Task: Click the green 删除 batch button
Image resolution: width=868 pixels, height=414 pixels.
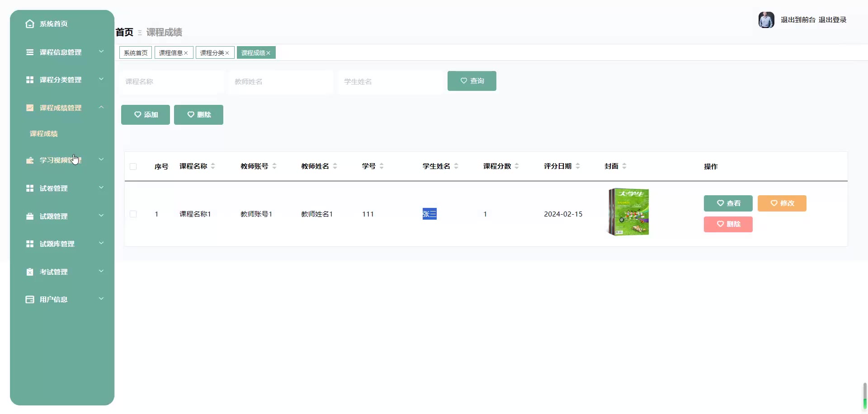Action: pyautogui.click(x=198, y=115)
